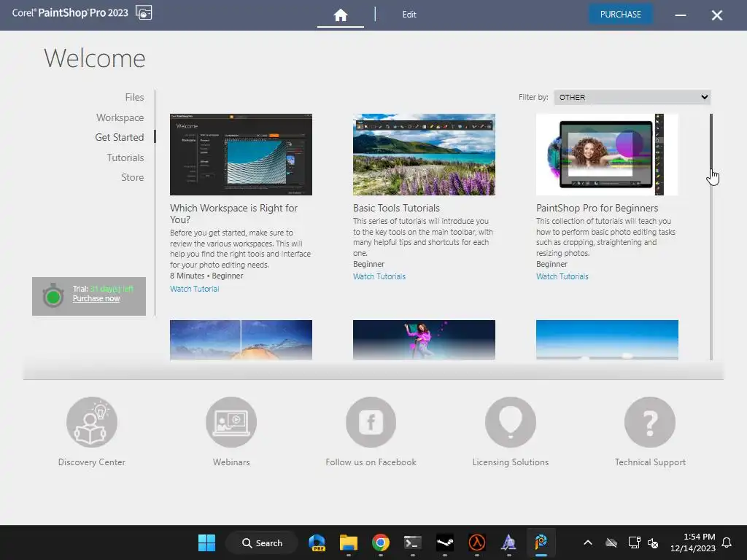Select Workspace in the welcome sidebar
The width and height of the screenshot is (747, 560).
point(120,117)
